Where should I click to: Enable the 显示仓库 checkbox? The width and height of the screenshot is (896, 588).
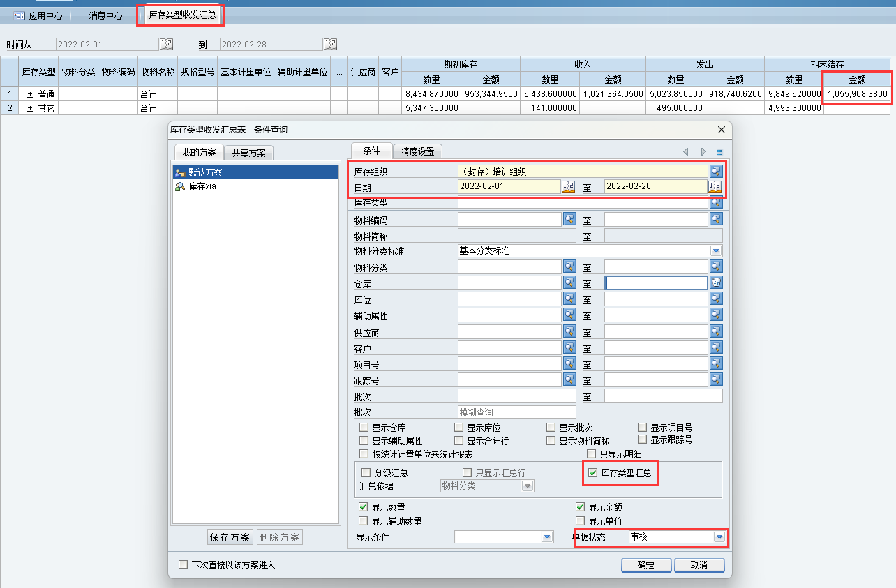(364, 428)
